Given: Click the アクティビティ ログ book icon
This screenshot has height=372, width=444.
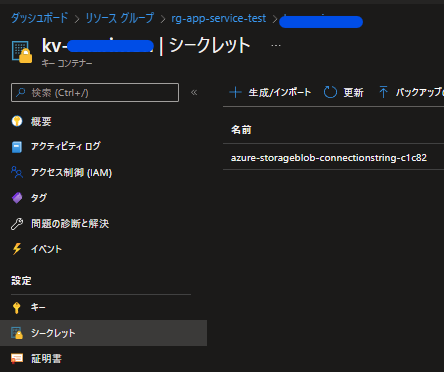Looking at the screenshot, I should (x=17, y=147).
